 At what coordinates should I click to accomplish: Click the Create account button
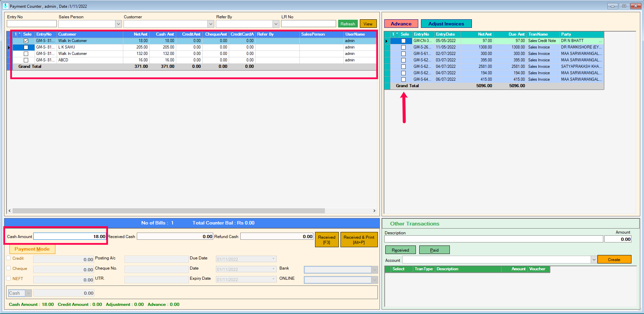tap(614, 260)
